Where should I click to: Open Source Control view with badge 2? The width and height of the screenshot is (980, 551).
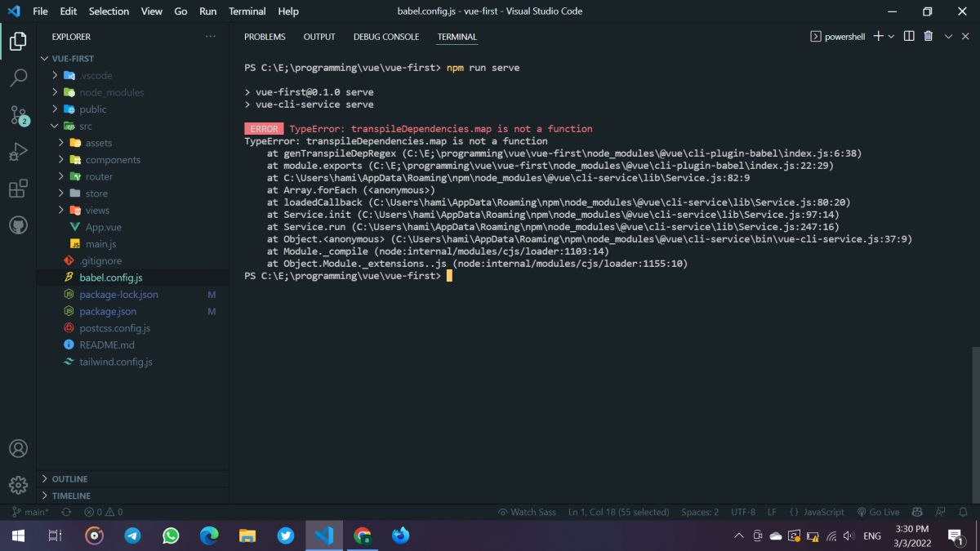point(18,115)
